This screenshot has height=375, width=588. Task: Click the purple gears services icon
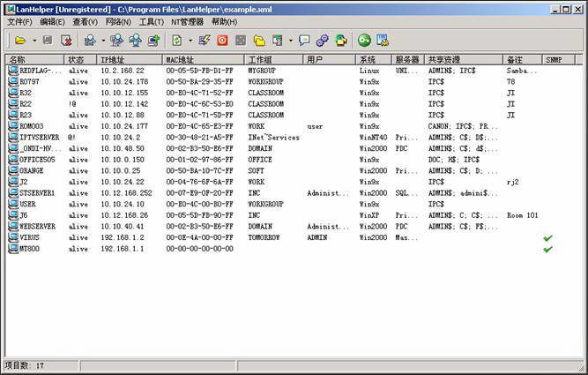click(323, 41)
